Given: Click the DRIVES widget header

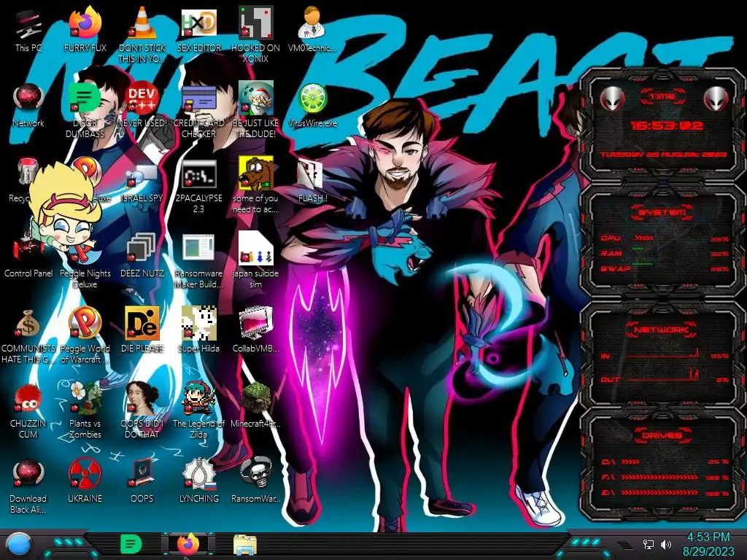Looking at the screenshot, I should (x=662, y=435).
